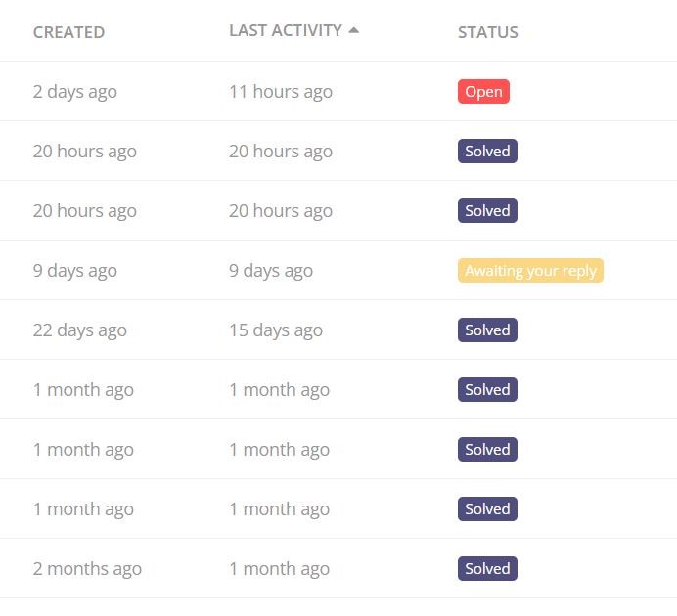Click the Solved badge on 22 days ago row

(487, 330)
